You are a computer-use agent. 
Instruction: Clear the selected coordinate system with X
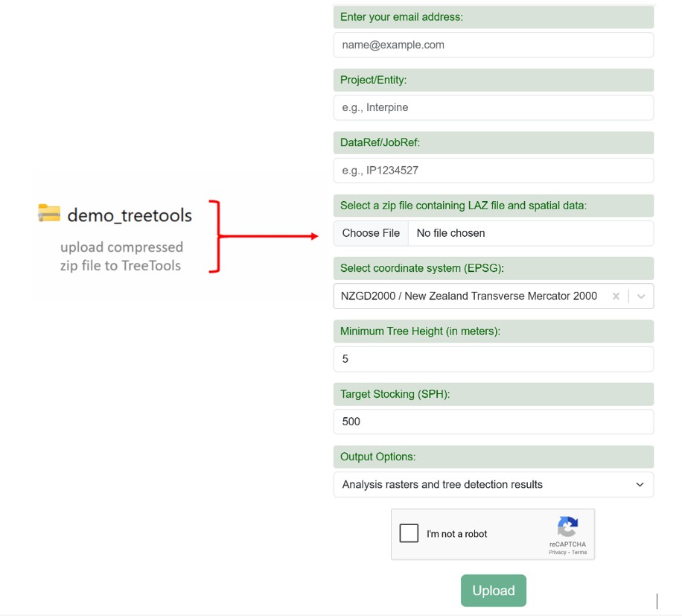[x=616, y=296]
